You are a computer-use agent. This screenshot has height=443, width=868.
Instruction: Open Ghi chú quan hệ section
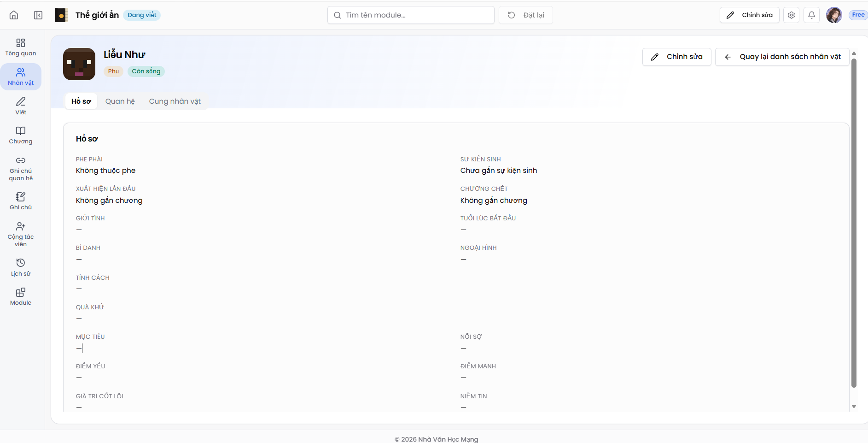[21, 169]
